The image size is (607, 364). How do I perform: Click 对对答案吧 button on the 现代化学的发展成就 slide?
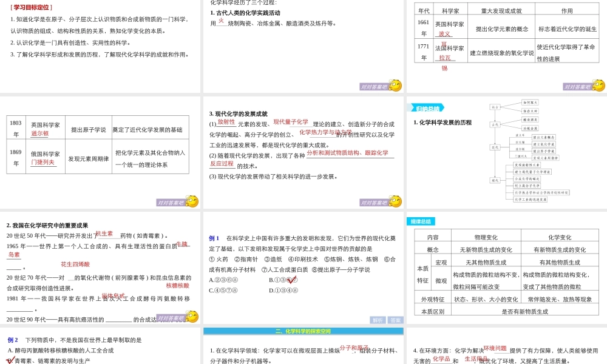(x=374, y=203)
